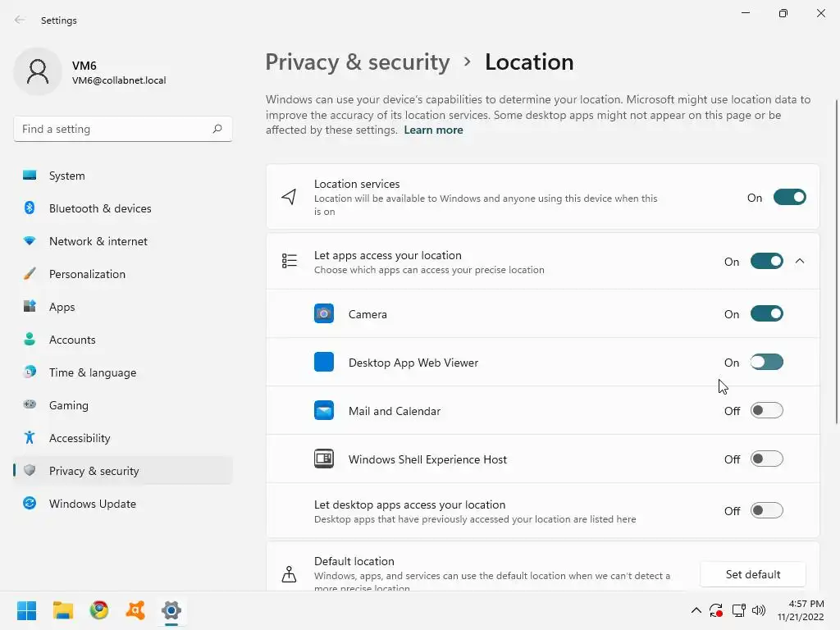Enable location for Mail and Calendar
Image resolution: width=840 pixels, height=630 pixels.
(766, 411)
